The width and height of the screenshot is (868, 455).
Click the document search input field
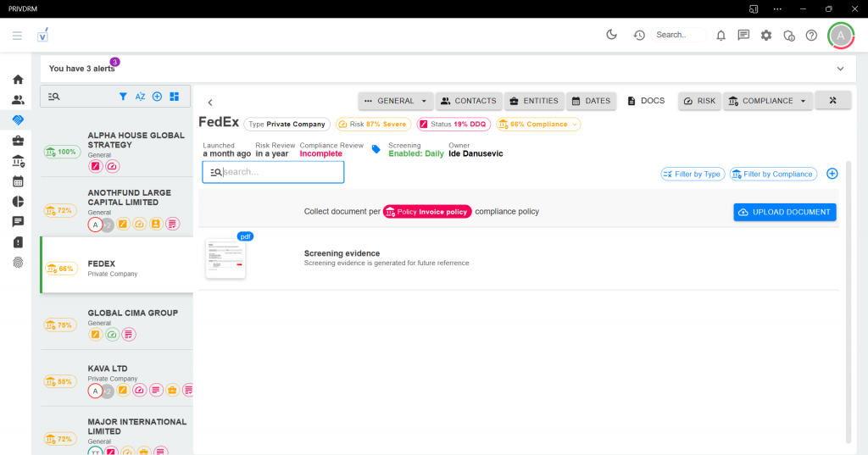click(280, 172)
